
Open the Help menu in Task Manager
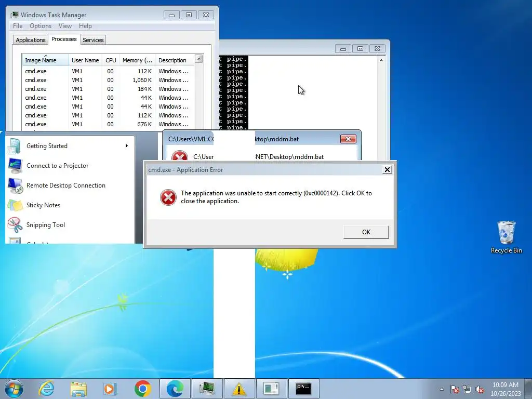[x=85, y=26]
